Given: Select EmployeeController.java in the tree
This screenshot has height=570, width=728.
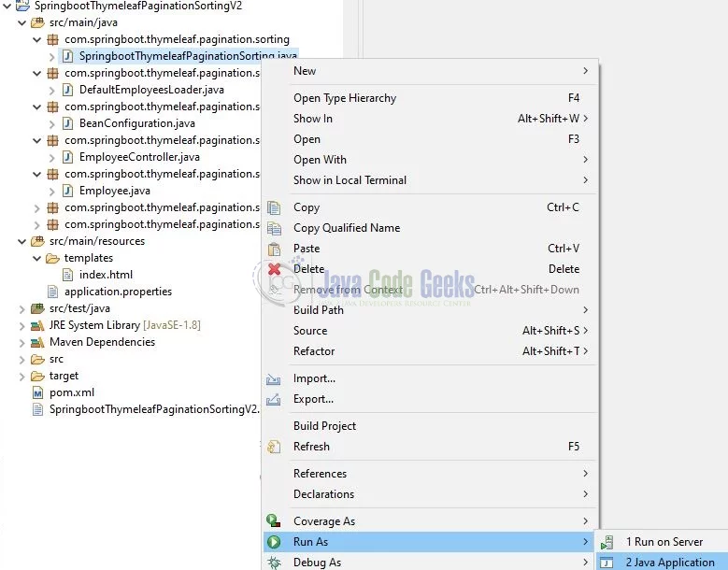Looking at the screenshot, I should [x=139, y=157].
